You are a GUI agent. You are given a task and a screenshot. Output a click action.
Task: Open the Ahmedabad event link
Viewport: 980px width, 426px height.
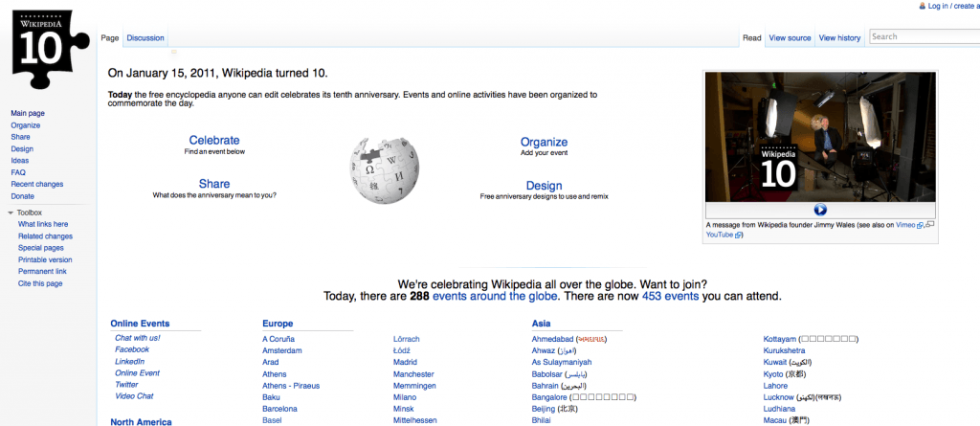(552, 339)
